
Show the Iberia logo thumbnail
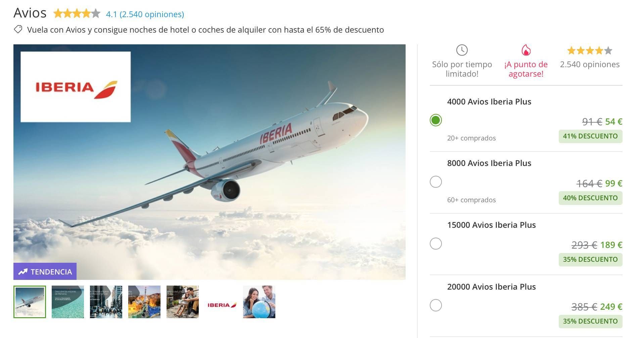click(221, 302)
